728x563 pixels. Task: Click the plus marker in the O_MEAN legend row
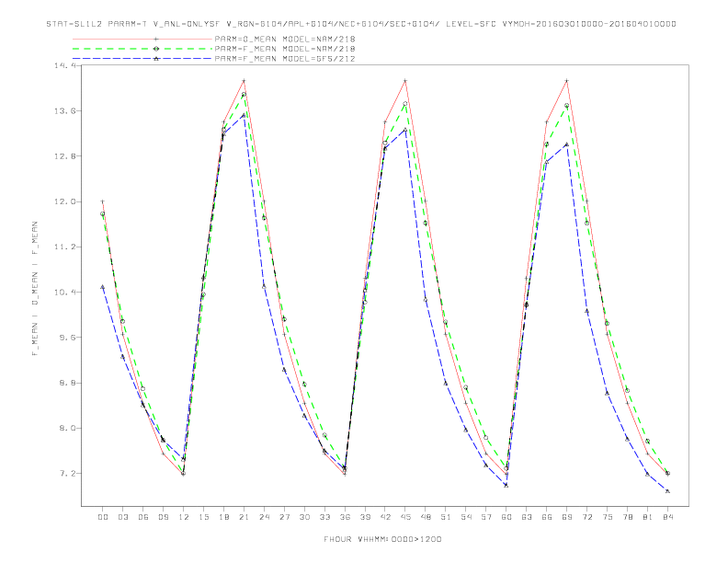pos(156,39)
